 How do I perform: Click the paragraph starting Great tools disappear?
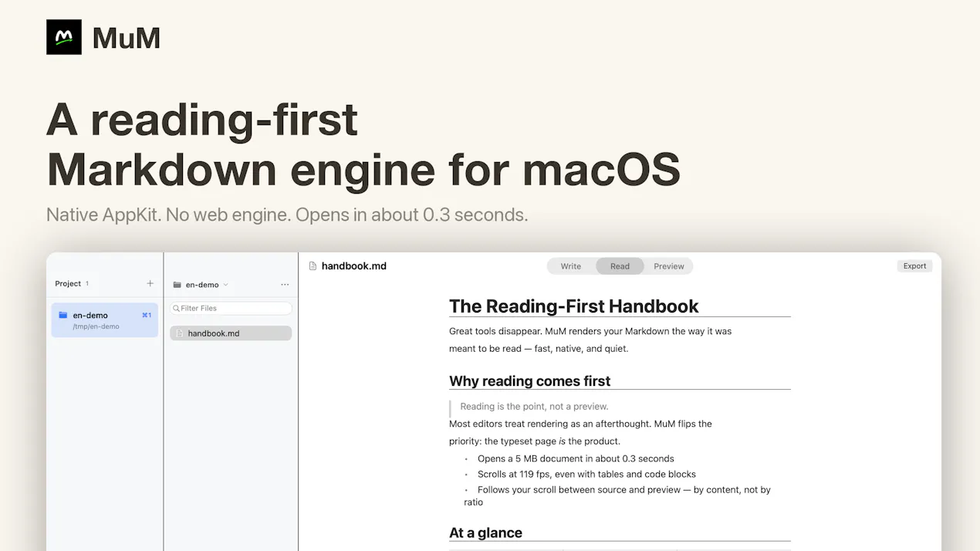(x=590, y=340)
